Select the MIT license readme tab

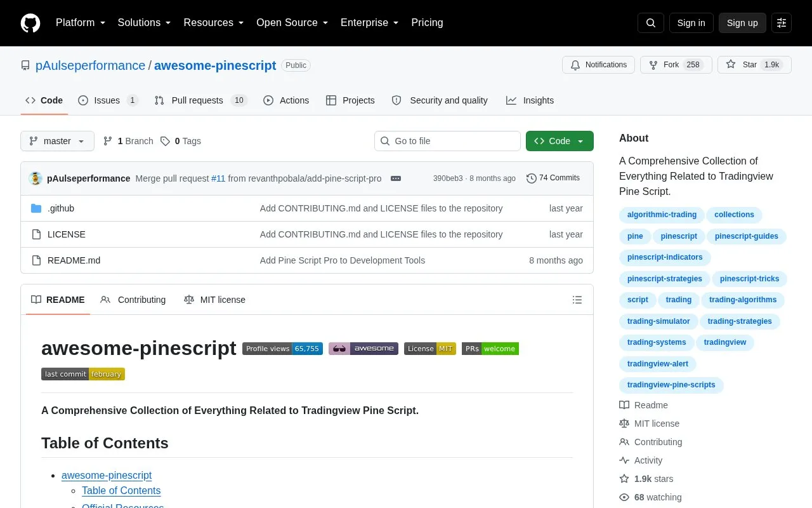(214, 300)
